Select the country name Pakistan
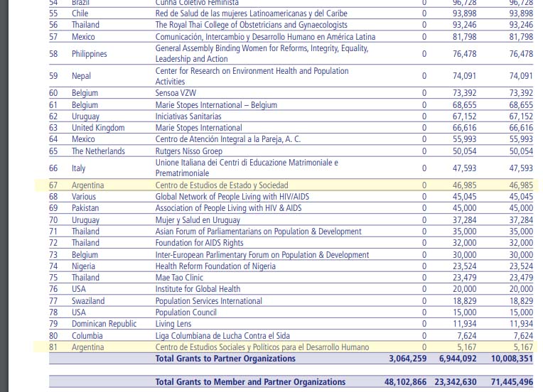 point(85,208)
